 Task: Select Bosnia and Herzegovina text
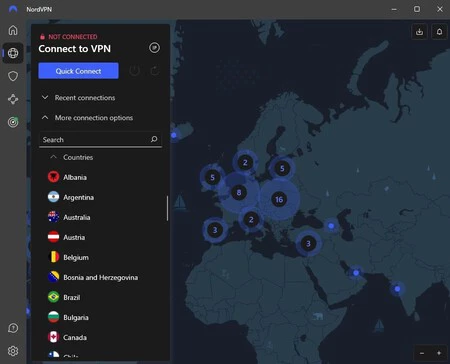point(100,277)
